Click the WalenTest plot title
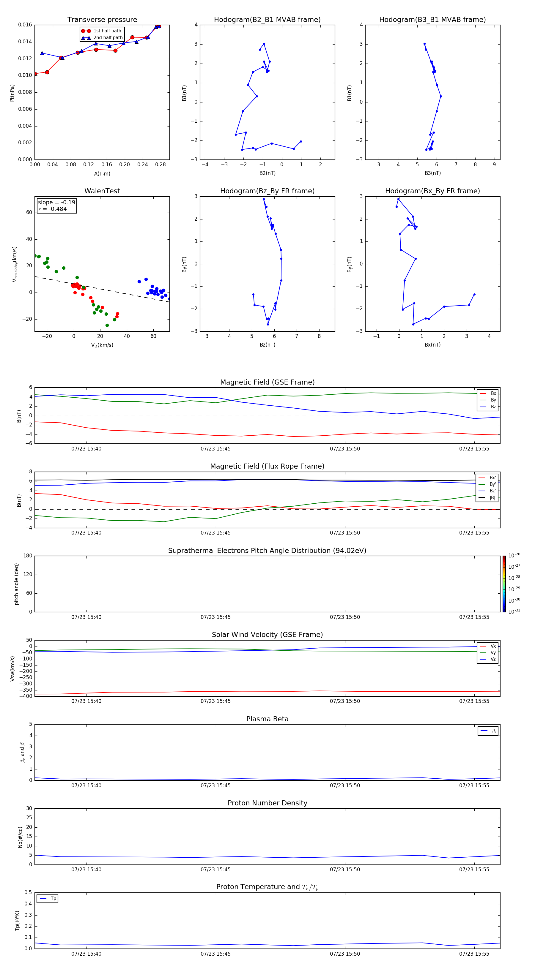This screenshot has width=535, height=980. pos(102,191)
